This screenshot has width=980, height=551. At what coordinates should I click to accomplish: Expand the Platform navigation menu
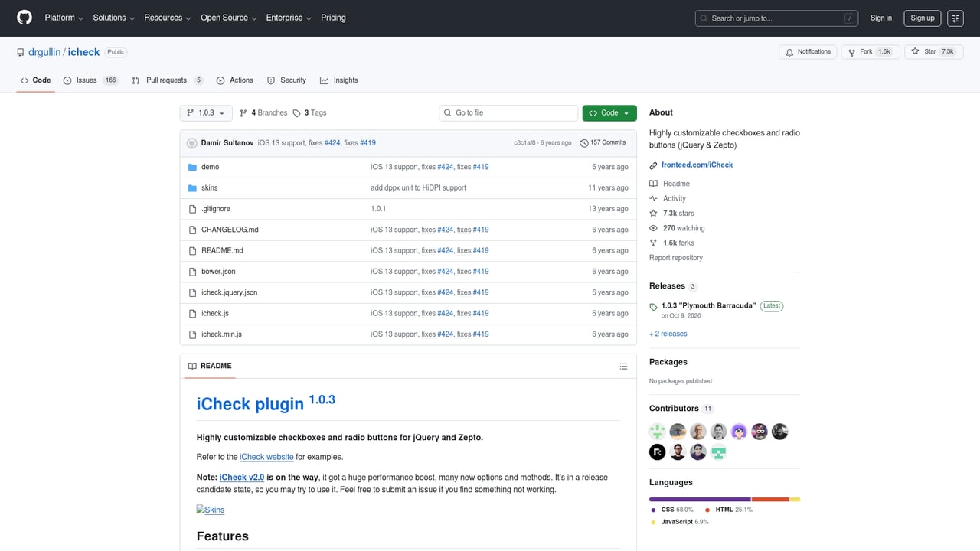coord(64,18)
